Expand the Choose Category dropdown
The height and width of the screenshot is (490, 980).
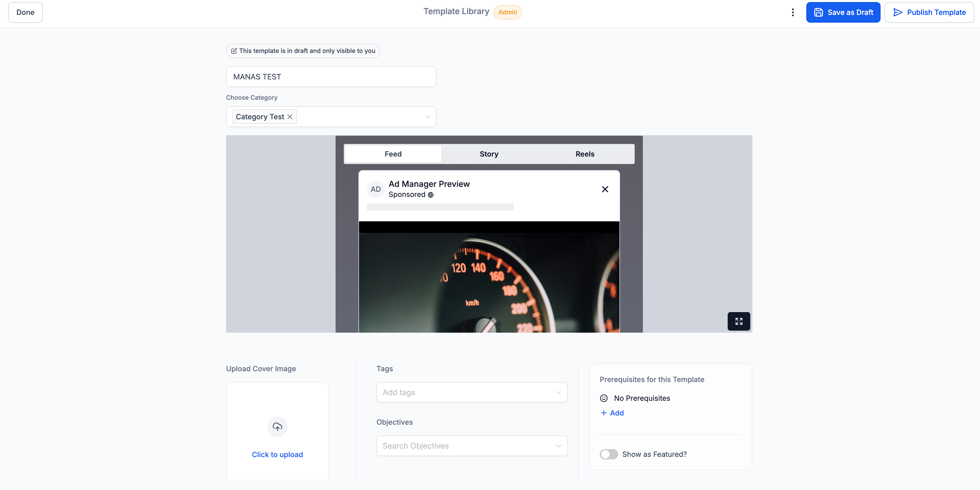[x=427, y=117]
